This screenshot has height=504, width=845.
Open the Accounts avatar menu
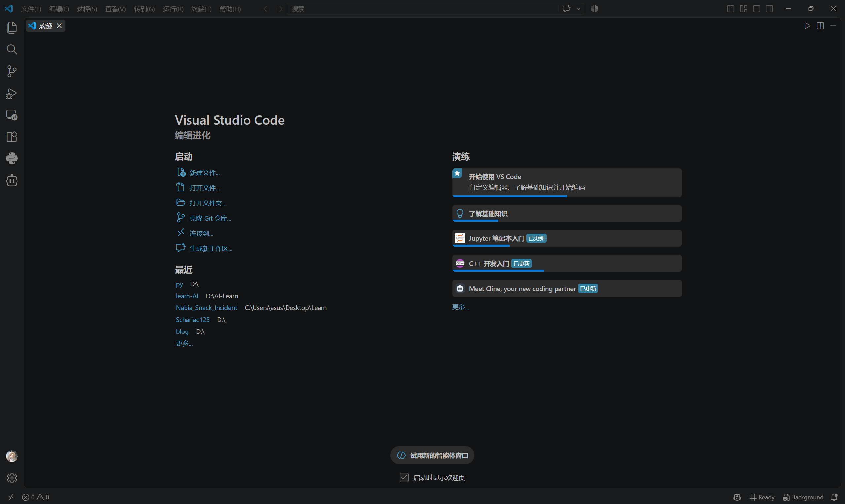point(12,456)
